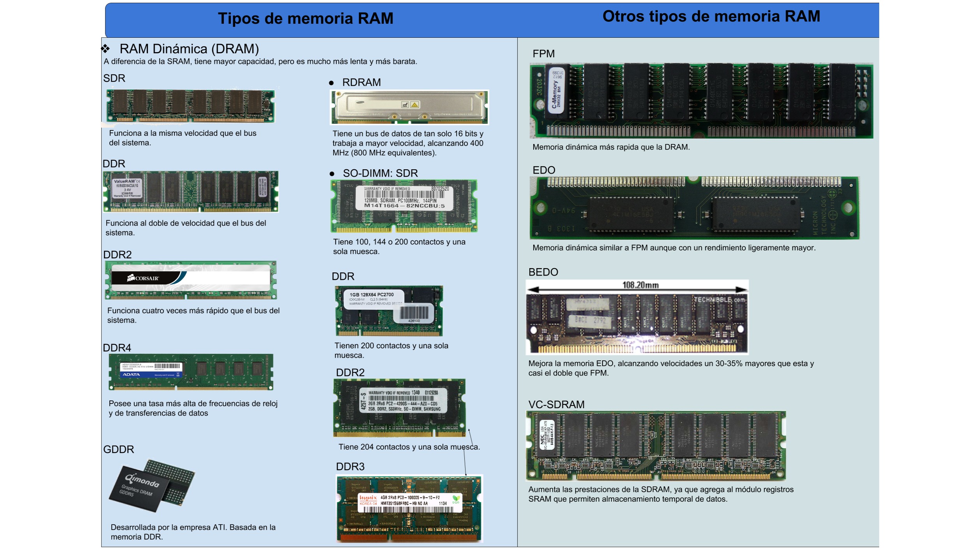Click the SO-DIMM DDR2 Samsung module image

click(x=399, y=407)
